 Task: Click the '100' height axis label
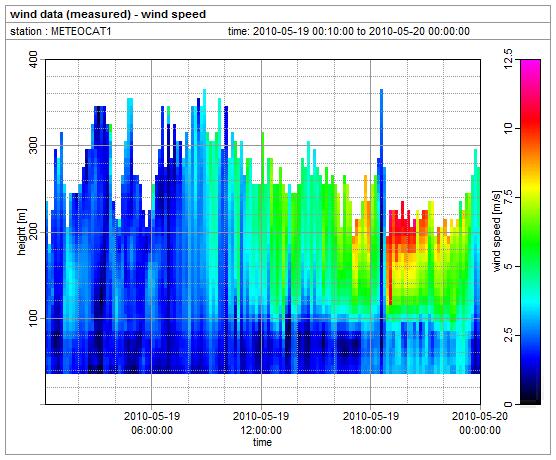click(32, 318)
